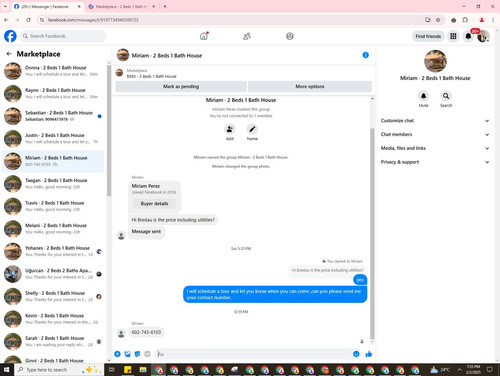This screenshot has height=376, width=500.
Task: Go back from Marketplace chats list
Action: (x=9, y=54)
